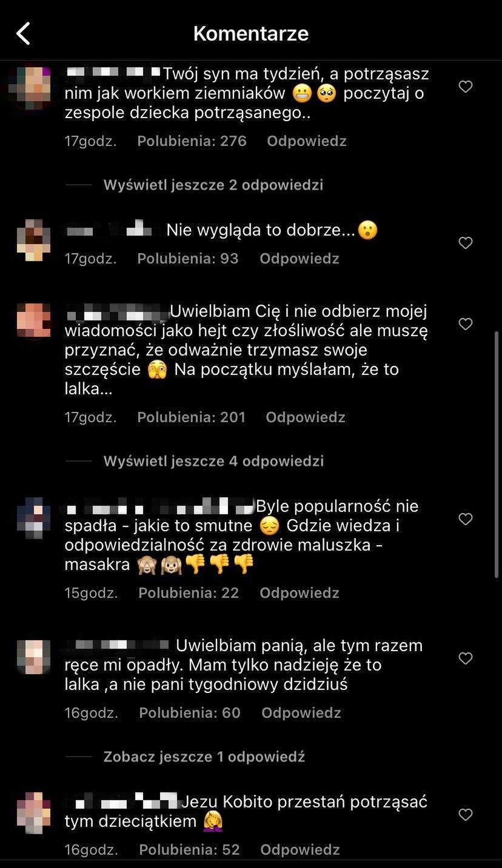Like the 'Uwielbiam Cię' comment with heart
Viewport: 502px width, 868px height.
click(466, 324)
